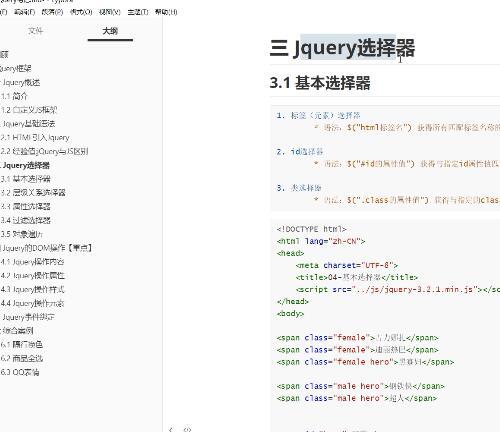Open the 段落(P) menu
The image size is (500, 432).
click(x=52, y=12)
